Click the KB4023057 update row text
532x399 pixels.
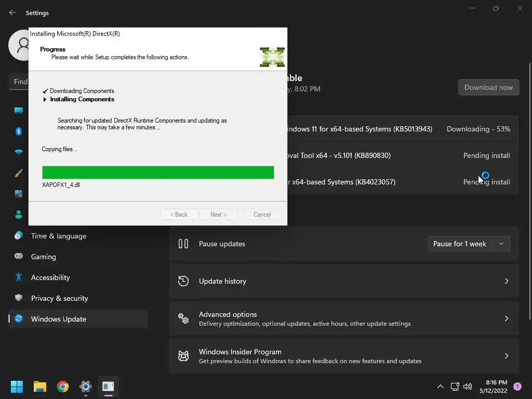coord(341,182)
